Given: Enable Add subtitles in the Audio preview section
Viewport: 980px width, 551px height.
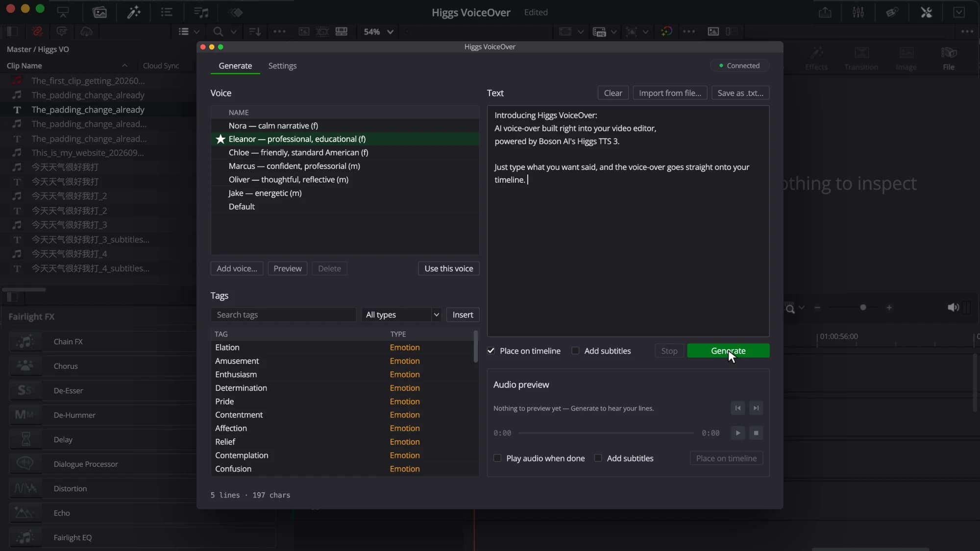Looking at the screenshot, I should coord(598,458).
